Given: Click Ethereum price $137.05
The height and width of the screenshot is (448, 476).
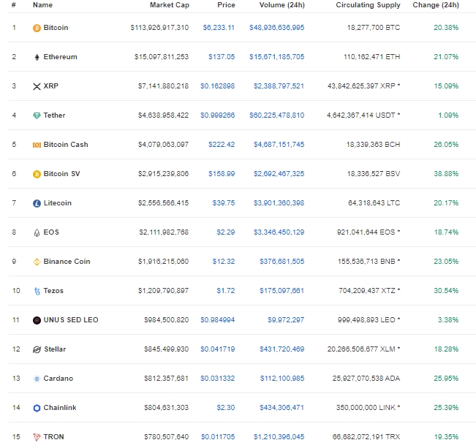Looking at the screenshot, I should (222, 57).
